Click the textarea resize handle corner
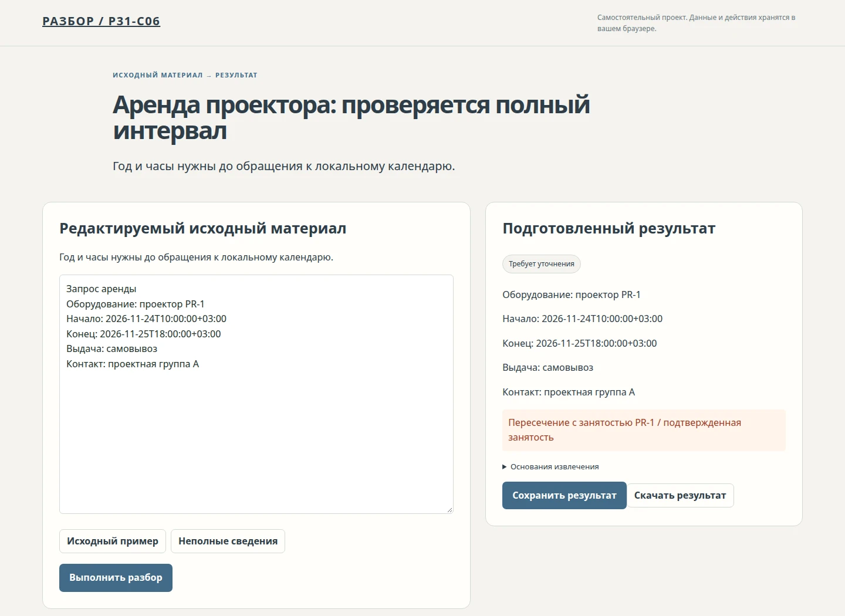 (x=449, y=510)
